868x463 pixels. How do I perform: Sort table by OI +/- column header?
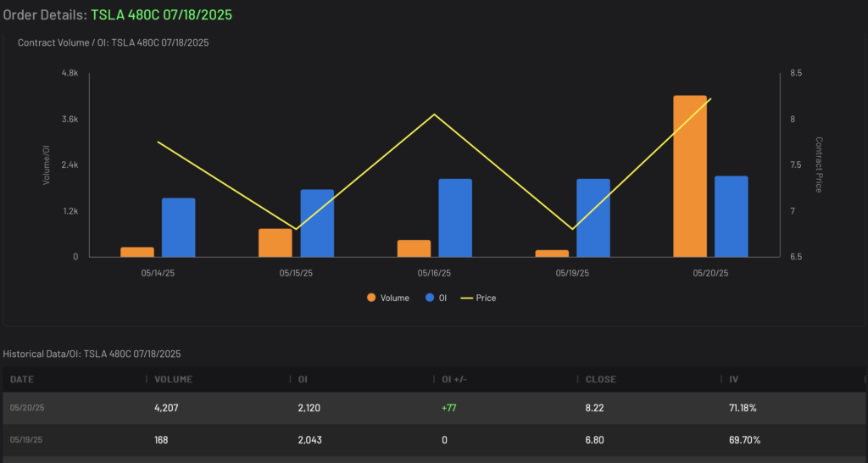click(x=453, y=379)
